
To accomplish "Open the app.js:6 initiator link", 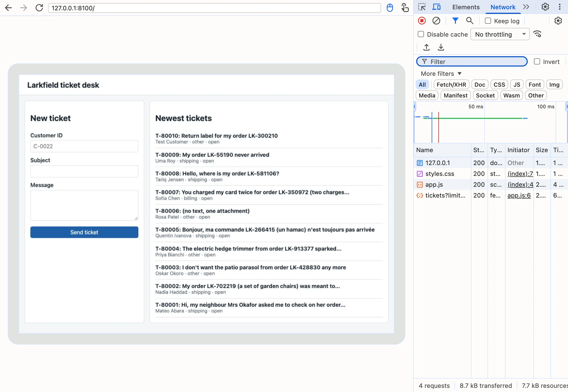I will (519, 195).
